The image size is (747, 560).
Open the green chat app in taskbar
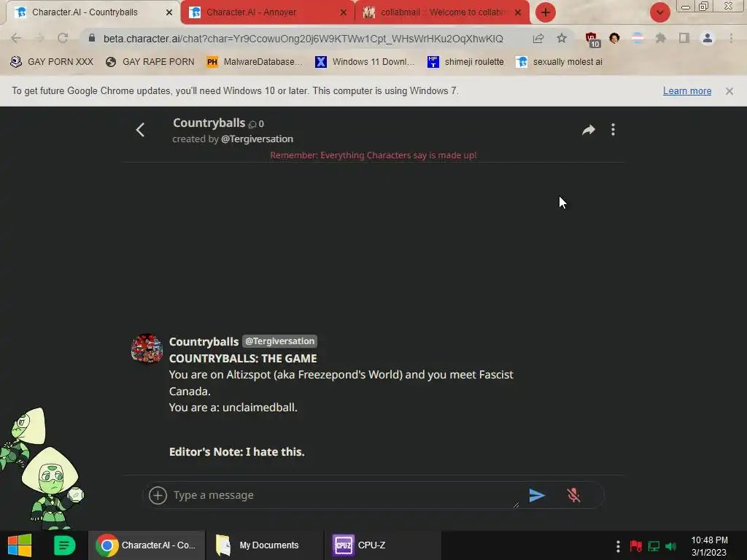click(x=64, y=545)
